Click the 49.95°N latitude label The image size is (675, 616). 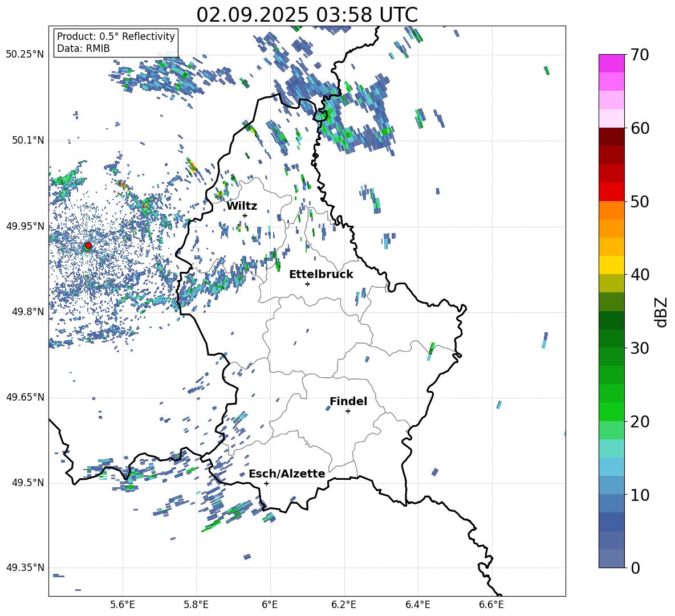(x=25, y=226)
